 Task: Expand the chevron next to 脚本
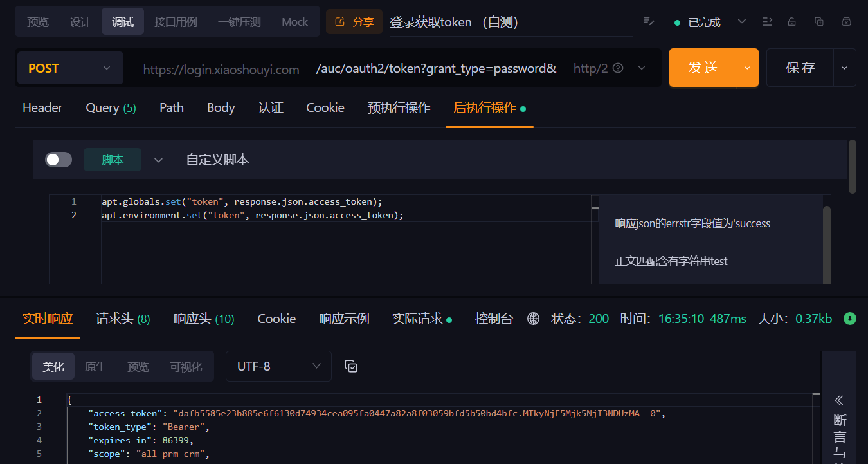(158, 160)
